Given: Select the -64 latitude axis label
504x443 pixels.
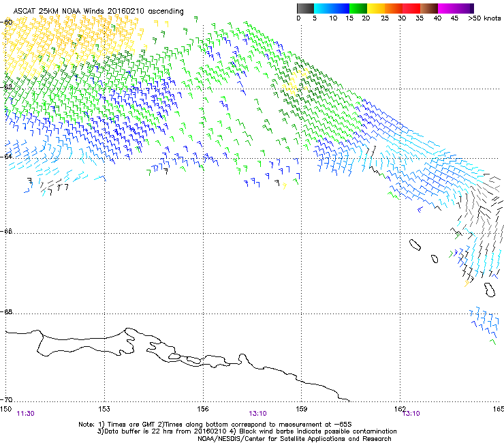Looking at the screenshot, I should [x=7, y=157].
